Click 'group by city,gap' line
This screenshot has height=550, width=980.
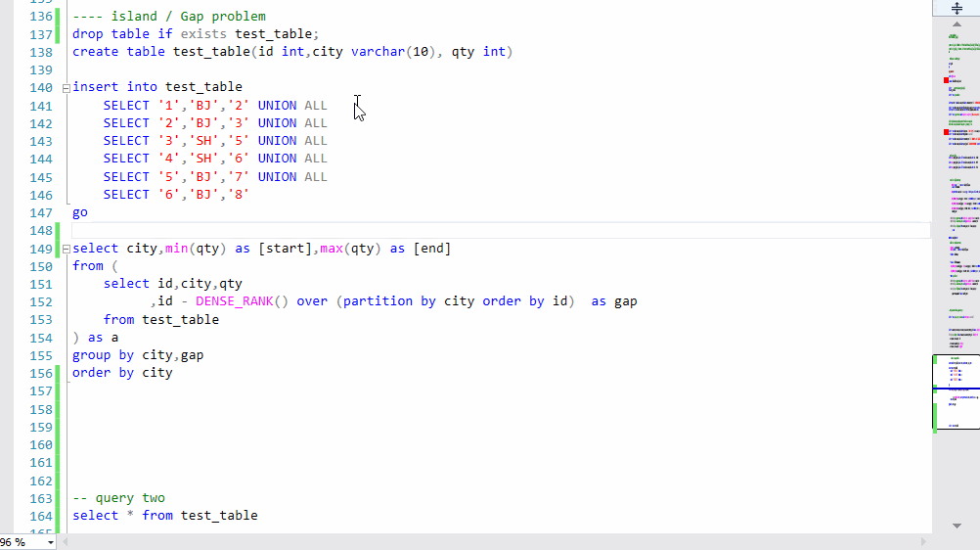(138, 355)
